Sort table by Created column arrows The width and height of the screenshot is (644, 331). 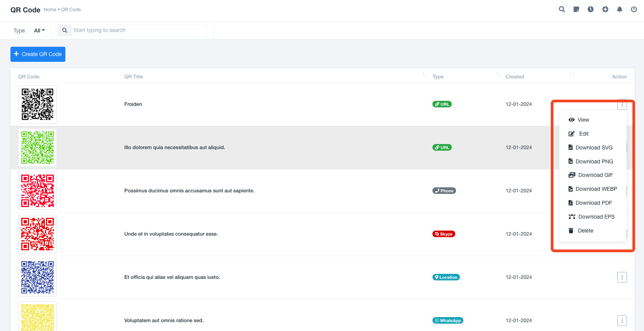point(572,74)
